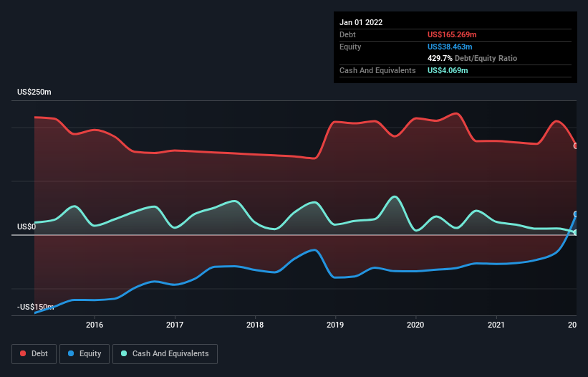The width and height of the screenshot is (588, 377).
Task: Click Cash And Equivalents label in tooltip
Action: [377, 70]
